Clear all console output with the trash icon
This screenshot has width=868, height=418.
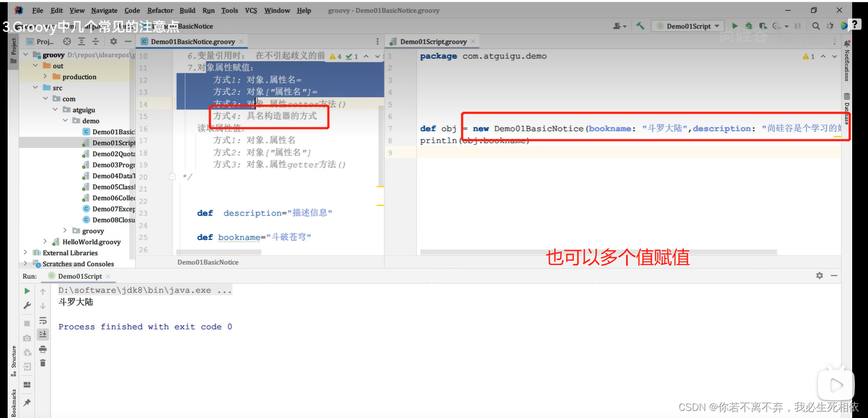[43, 363]
